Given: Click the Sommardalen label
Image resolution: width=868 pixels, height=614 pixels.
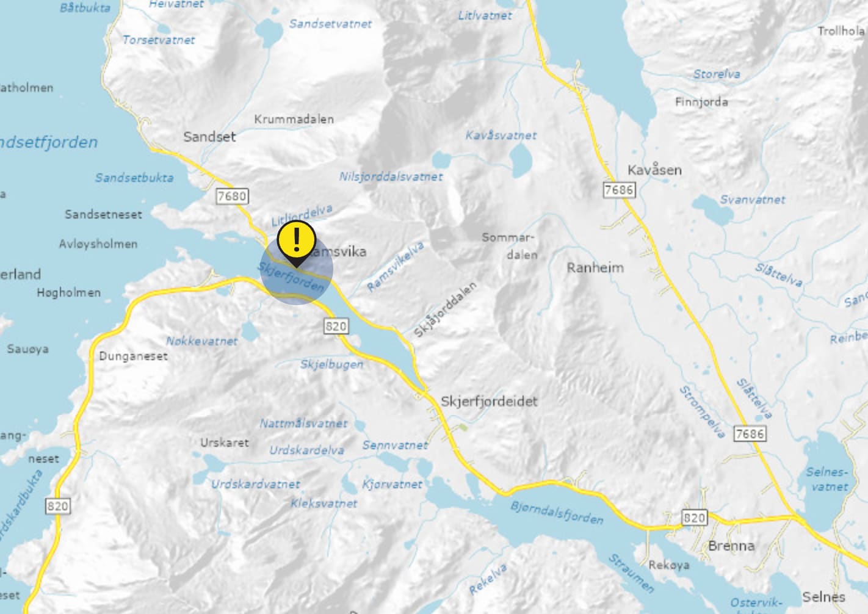Looking at the screenshot, I should [508, 245].
